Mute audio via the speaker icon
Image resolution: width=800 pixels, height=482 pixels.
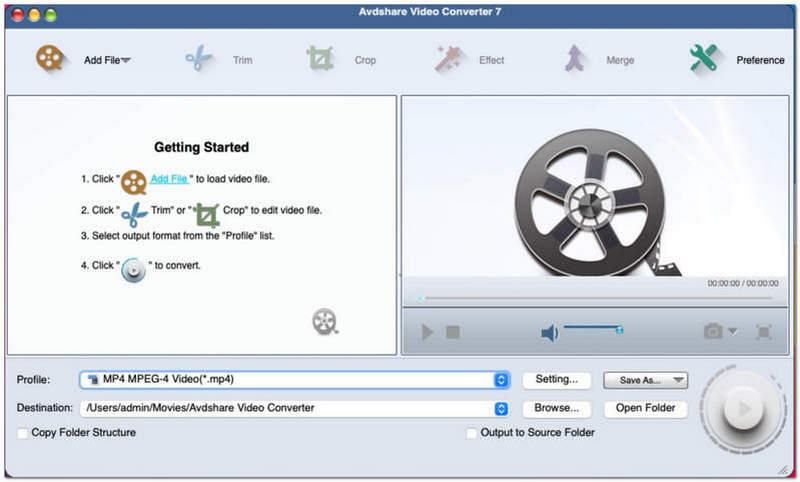click(549, 333)
